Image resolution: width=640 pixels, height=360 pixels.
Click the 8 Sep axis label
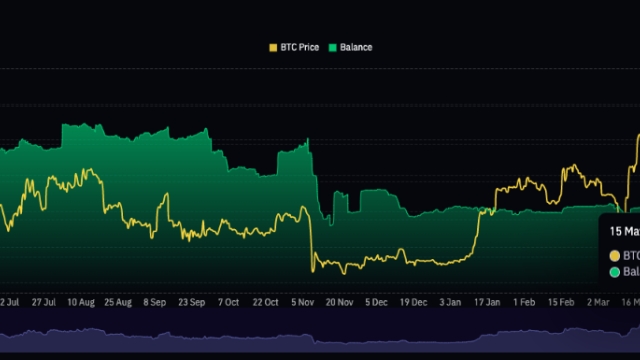tap(155, 302)
